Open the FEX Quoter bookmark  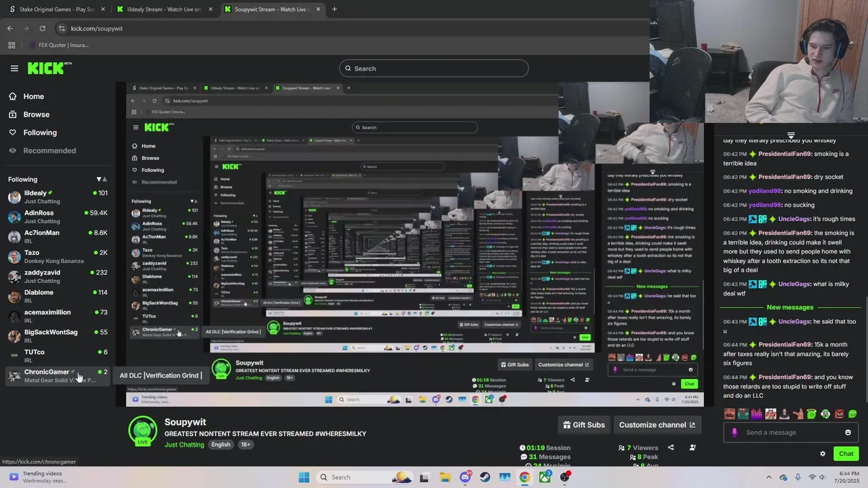pos(59,45)
